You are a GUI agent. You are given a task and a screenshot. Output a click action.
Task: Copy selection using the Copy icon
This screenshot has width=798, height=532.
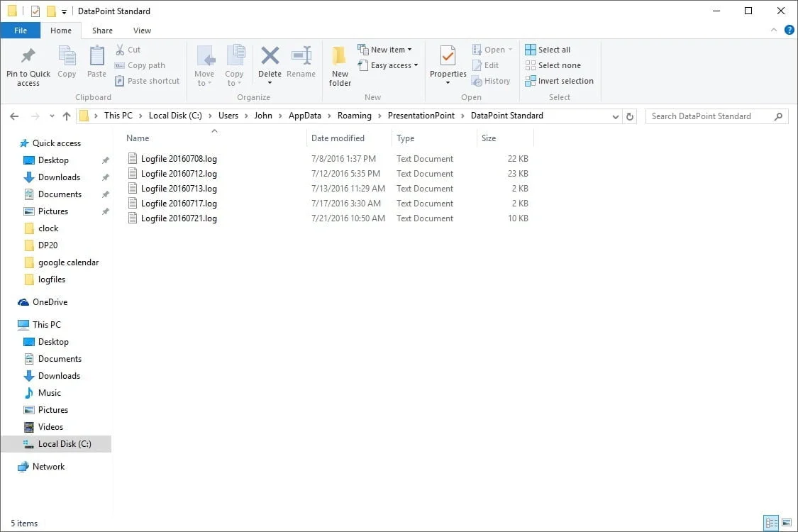click(x=67, y=62)
